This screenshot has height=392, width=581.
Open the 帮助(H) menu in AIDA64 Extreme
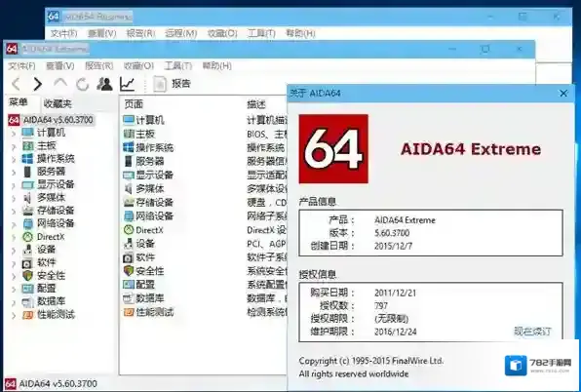[217, 66]
